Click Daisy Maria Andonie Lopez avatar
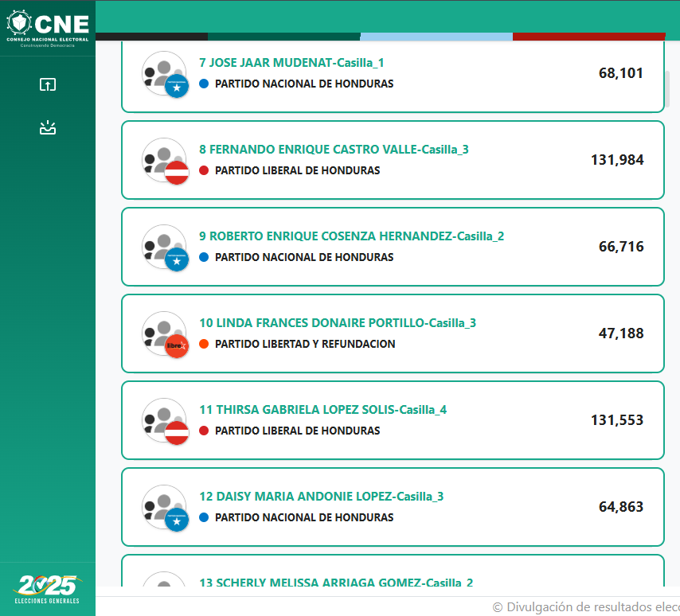 coord(166,508)
